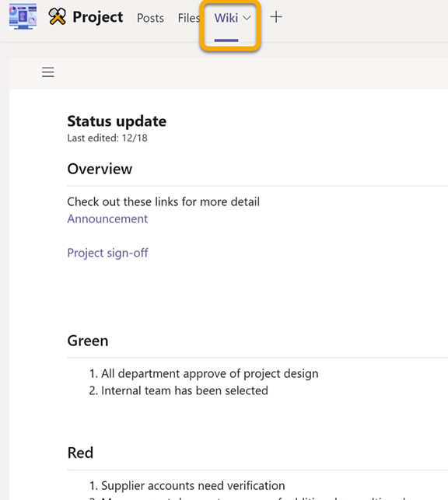
Task: Click the Status update page title
Action: [117, 121]
